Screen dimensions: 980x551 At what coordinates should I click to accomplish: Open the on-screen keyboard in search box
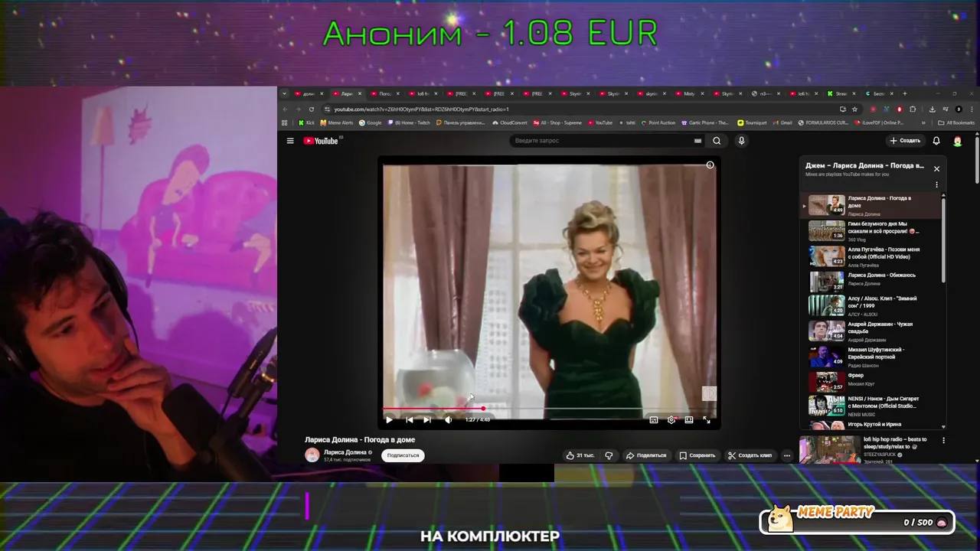[x=697, y=141]
